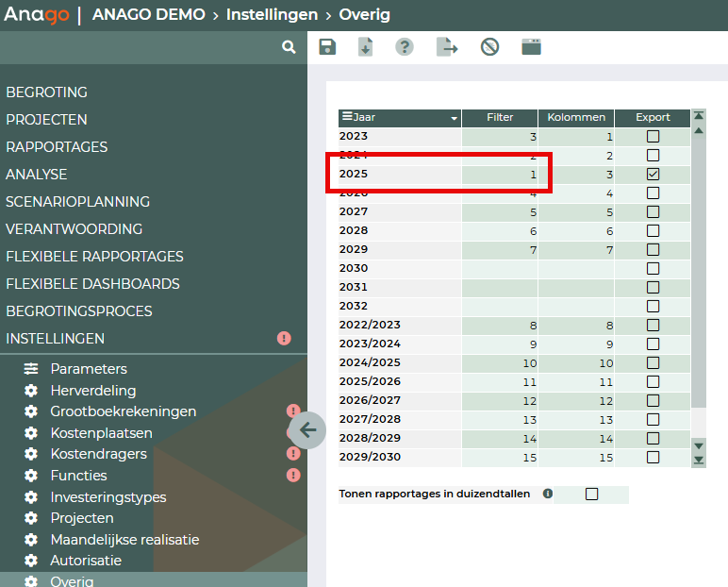Select Kostenplaatsen in the settings menu
Image resolution: width=728 pixels, height=587 pixels.
pyautogui.click(x=101, y=433)
